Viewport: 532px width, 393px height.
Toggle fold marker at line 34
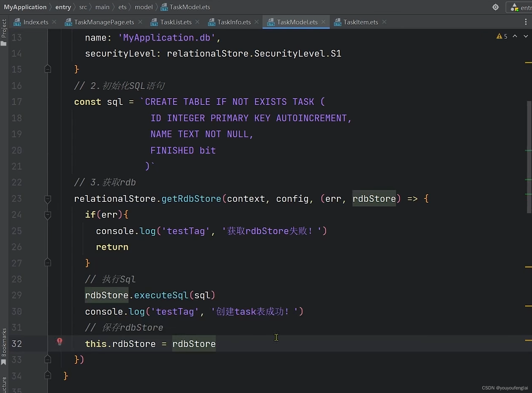[x=48, y=375]
